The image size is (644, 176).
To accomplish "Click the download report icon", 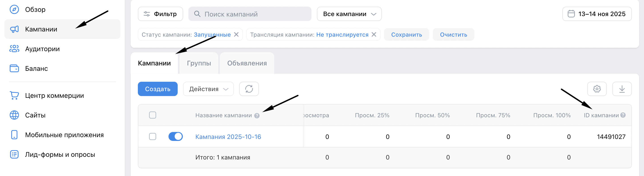I will pos(621,89).
